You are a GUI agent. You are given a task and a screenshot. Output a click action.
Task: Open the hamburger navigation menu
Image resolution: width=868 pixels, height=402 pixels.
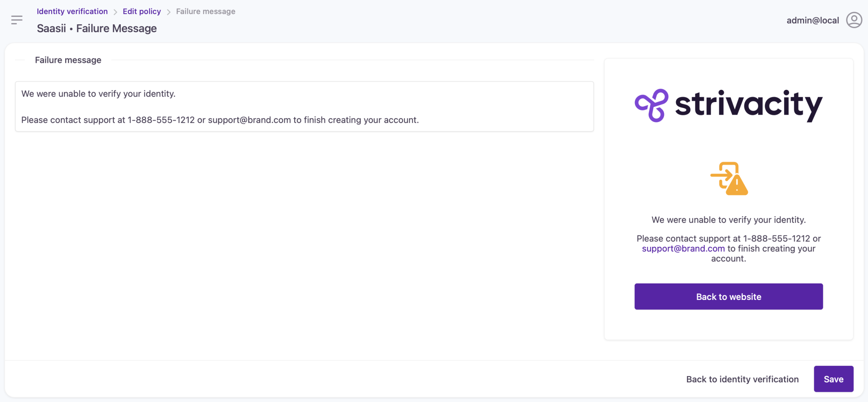tap(16, 20)
